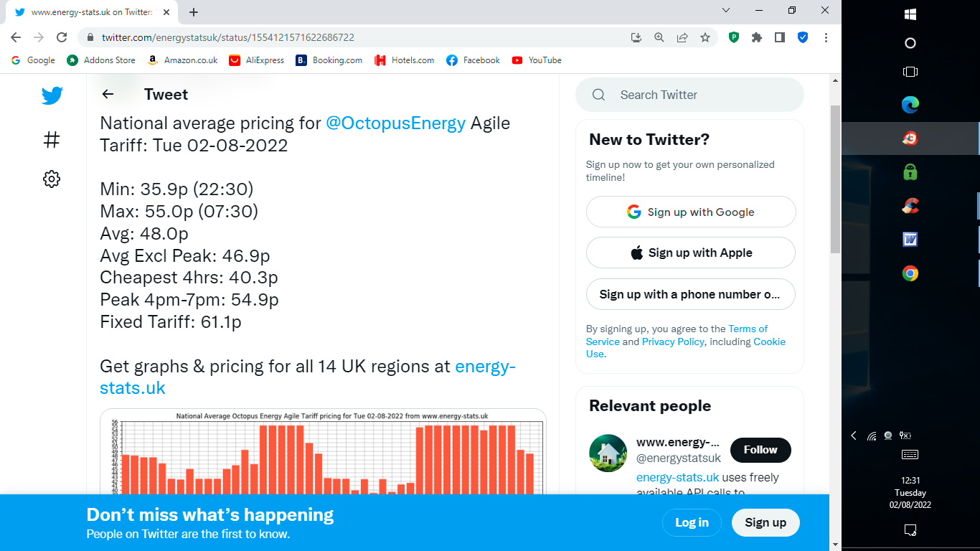Open the YouTube bookmark
This screenshot has width=980, height=551.
coord(537,60)
